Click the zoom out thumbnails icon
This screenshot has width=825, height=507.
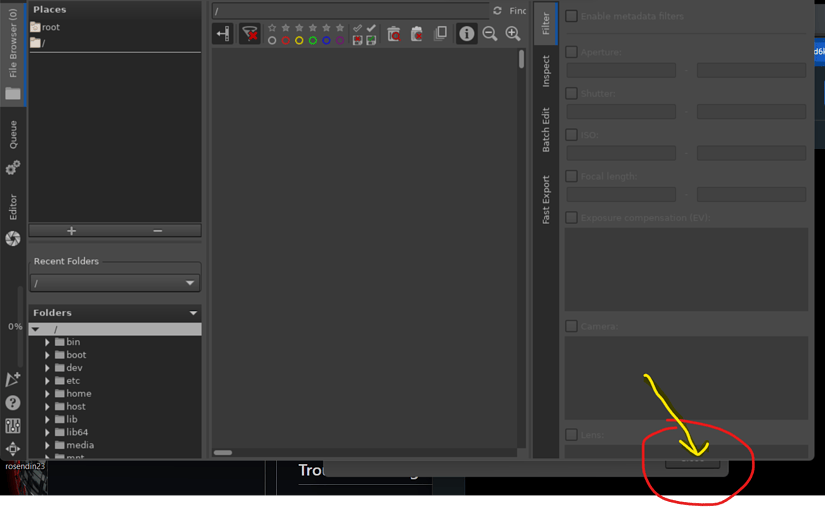point(490,34)
